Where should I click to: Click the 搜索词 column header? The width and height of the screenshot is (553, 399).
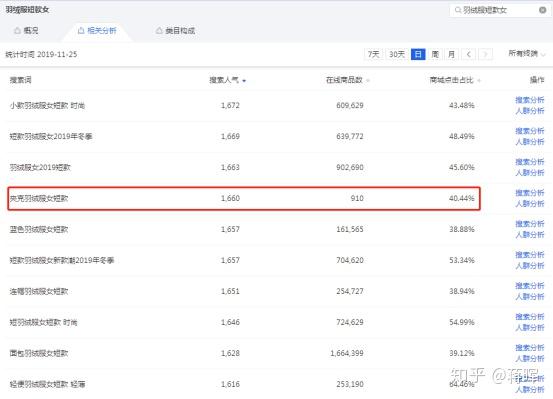pyautogui.click(x=20, y=80)
